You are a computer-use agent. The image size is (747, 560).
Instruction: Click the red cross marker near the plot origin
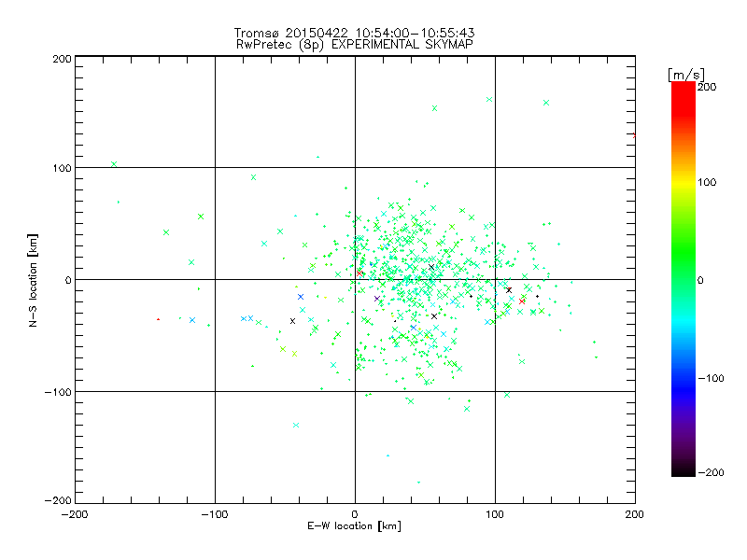[x=359, y=273]
